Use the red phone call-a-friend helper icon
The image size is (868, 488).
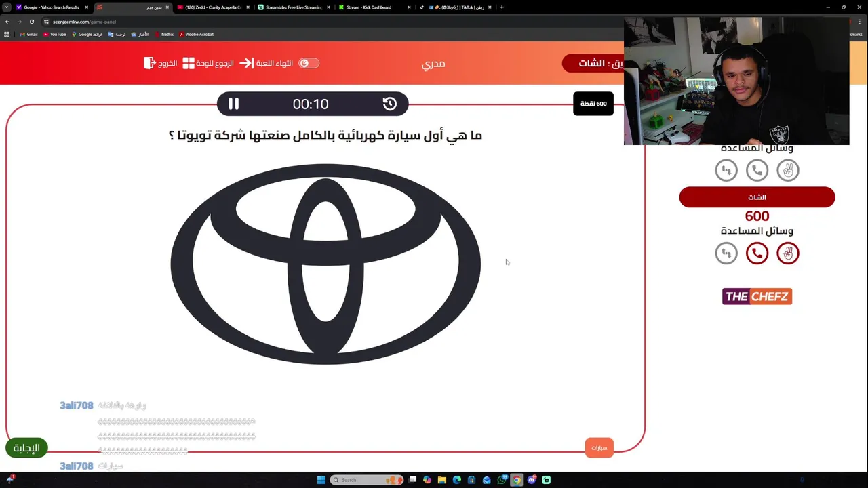click(x=757, y=253)
